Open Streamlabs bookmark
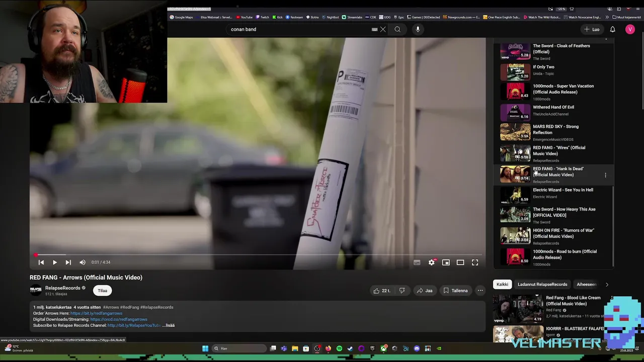 click(352, 17)
